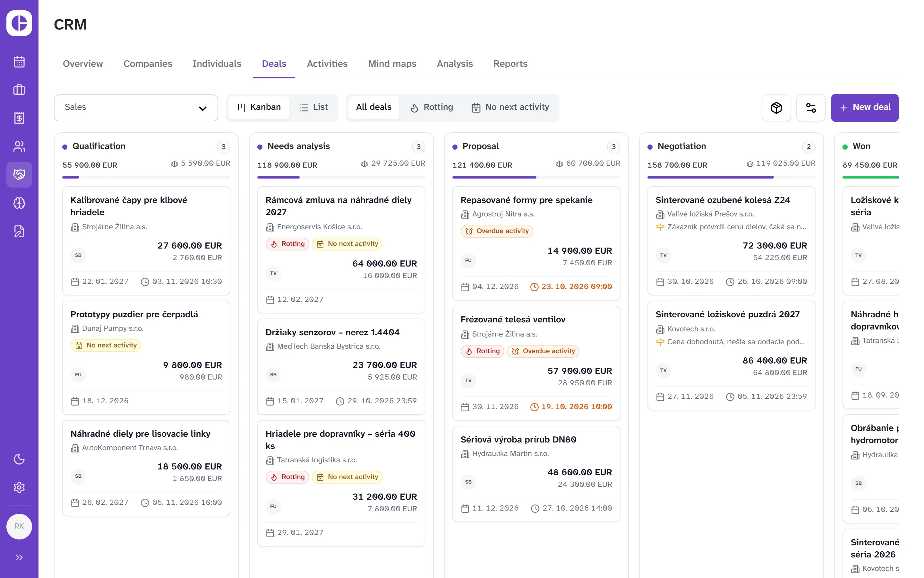Open the people icon in sidebar
The height and width of the screenshot is (578, 924).
19,146
